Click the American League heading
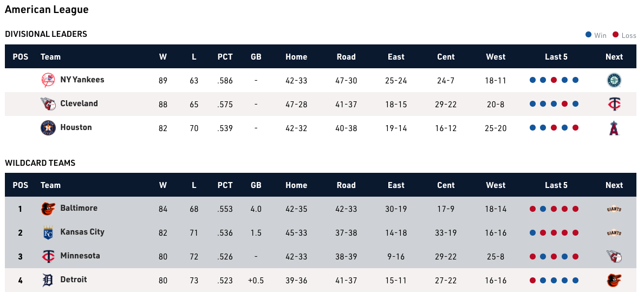The width and height of the screenshot is (644, 292). pos(47,10)
